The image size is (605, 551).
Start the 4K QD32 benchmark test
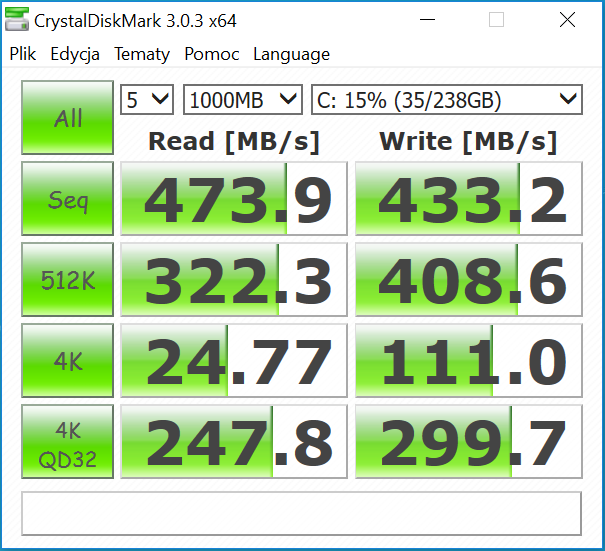68,441
